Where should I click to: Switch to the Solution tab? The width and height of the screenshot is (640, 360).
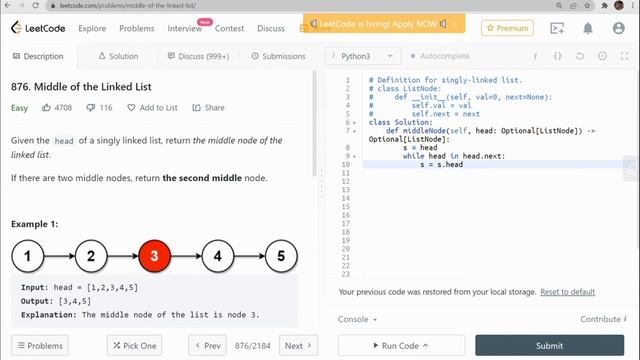118,56
